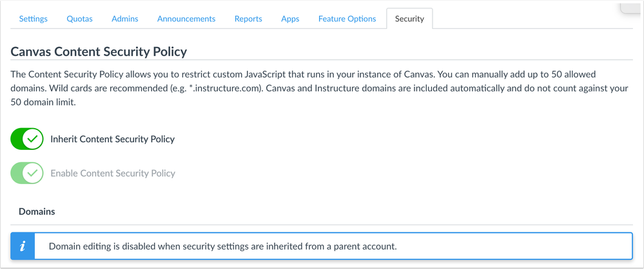Switch to Feature Options tab
Image resolution: width=644 pixels, height=269 pixels.
[x=347, y=19]
